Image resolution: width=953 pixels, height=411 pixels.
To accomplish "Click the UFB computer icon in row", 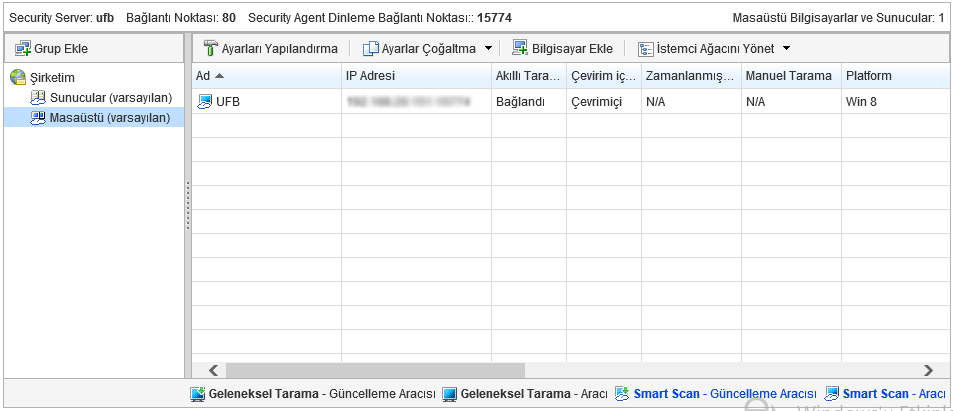I will [x=205, y=102].
